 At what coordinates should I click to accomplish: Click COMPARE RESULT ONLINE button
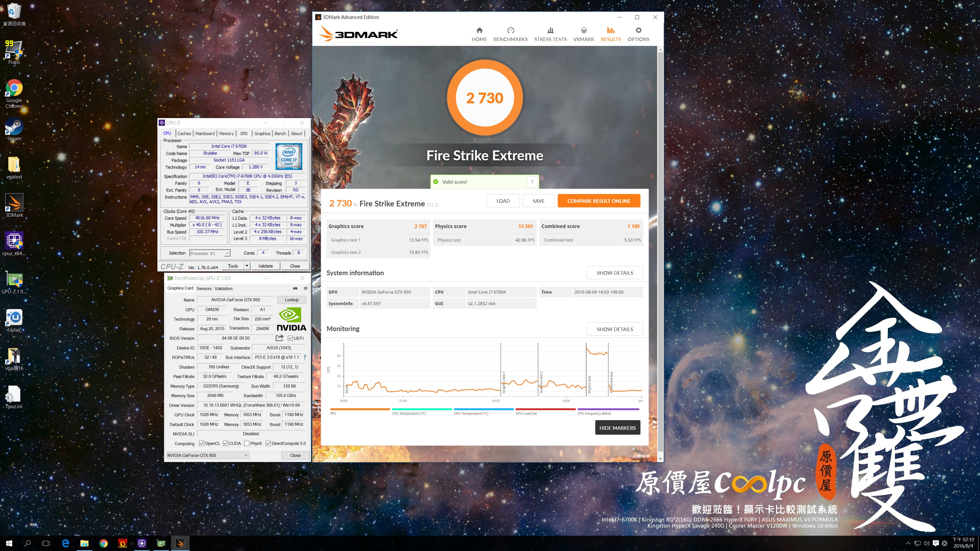pyautogui.click(x=599, y=201)
